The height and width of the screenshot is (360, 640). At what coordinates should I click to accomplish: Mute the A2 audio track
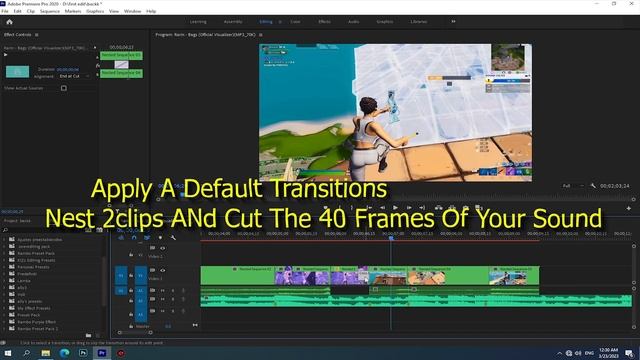point(162,300)
